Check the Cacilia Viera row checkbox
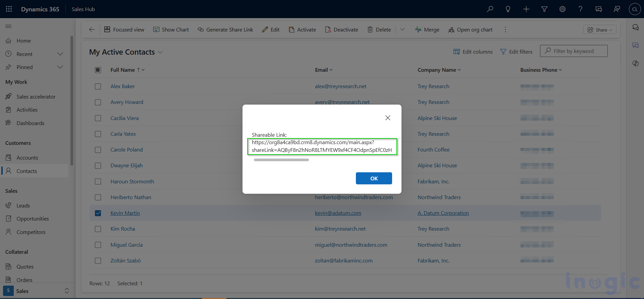This screenshot has width=644, height=299. [98, 118]
